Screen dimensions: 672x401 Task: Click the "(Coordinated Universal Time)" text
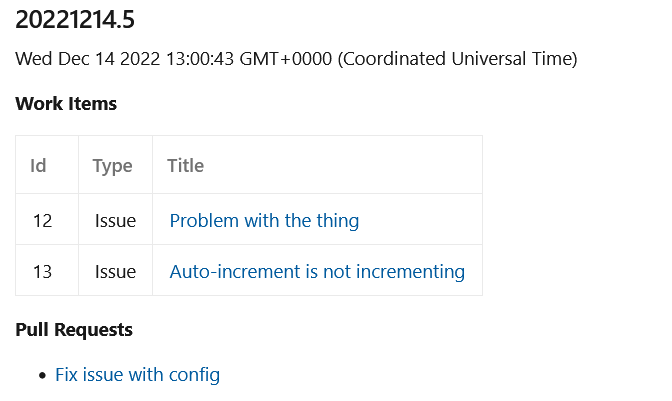point(457,59)
